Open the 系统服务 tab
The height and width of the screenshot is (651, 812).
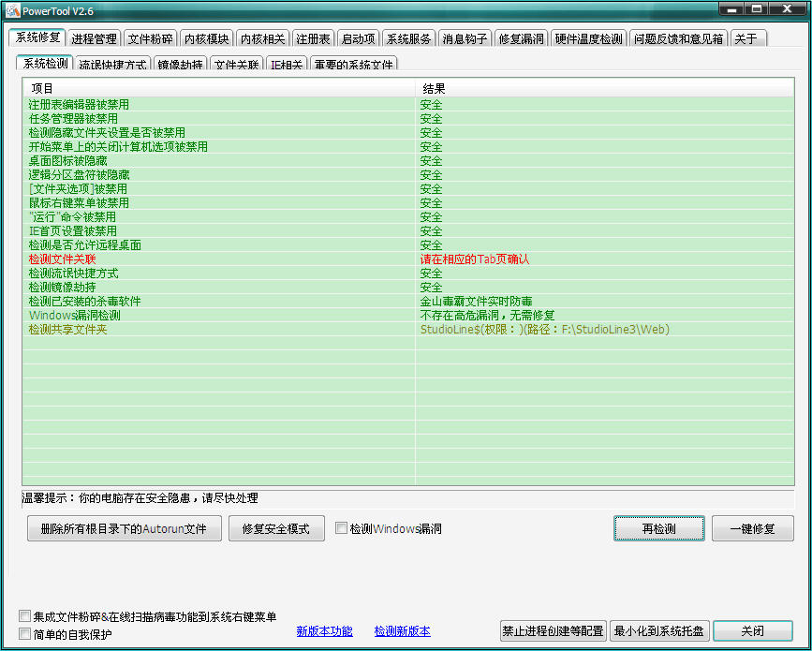click(408, 38)
